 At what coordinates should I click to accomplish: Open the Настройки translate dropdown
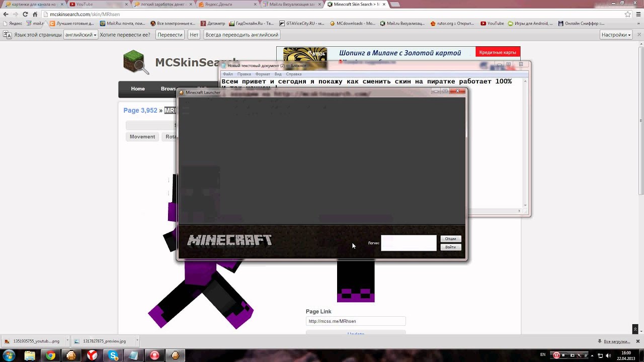(x=616, y=35)
